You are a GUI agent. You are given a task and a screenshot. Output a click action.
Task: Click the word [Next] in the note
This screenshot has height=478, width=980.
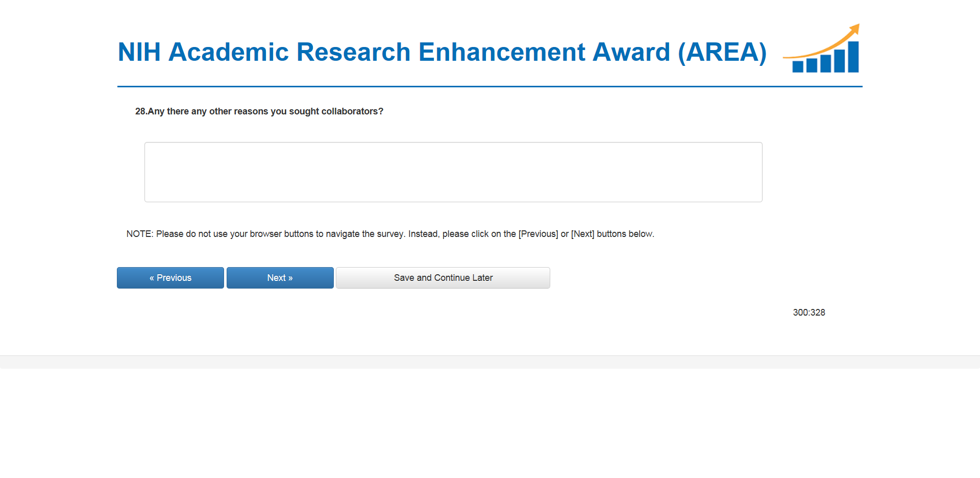(582, 234)
